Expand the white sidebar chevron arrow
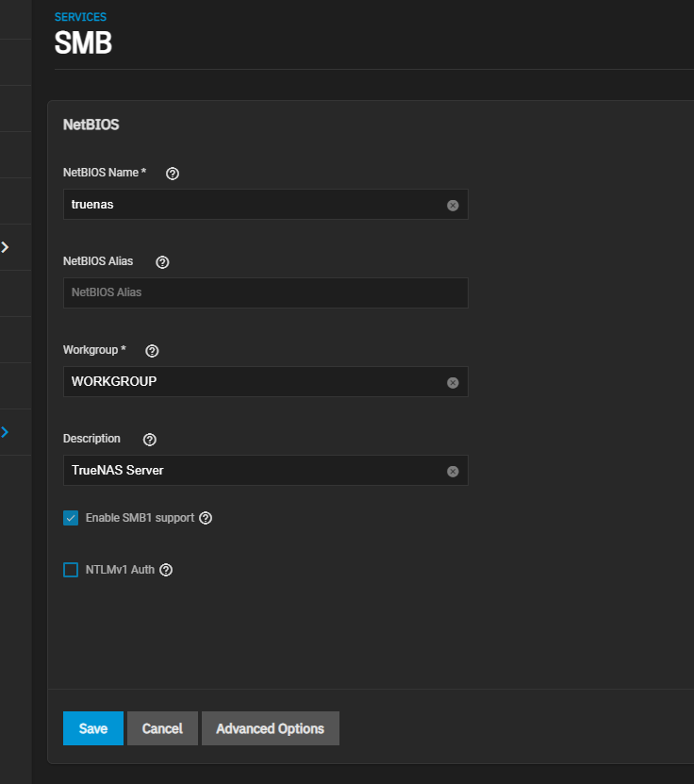This screenshot has width=694, height=784. pyautogui.click(x=6, y=247)
